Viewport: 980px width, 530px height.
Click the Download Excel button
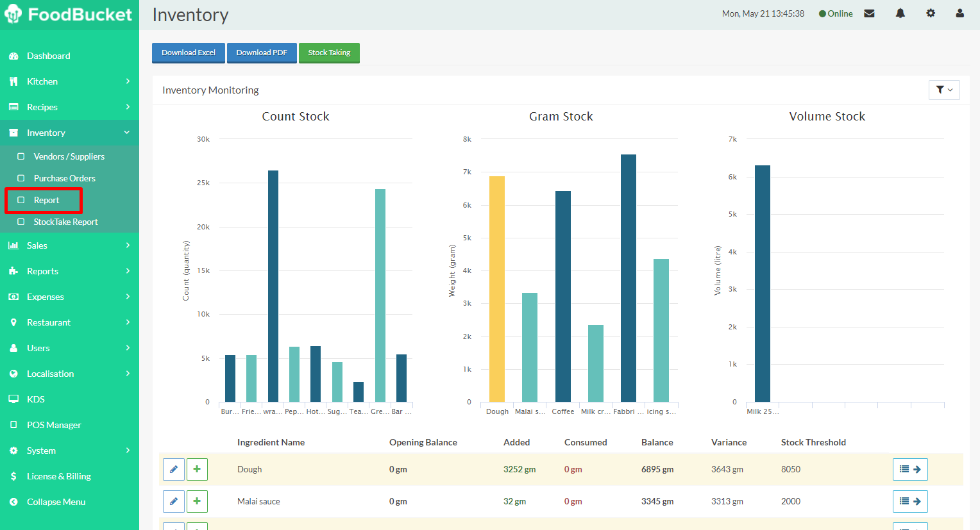click(188, 53)
